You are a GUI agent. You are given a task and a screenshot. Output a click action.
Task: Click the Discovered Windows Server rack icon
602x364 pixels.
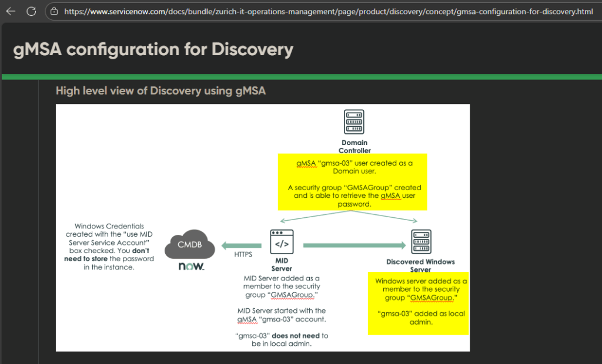pyautogui.click(x=420, y=242)
